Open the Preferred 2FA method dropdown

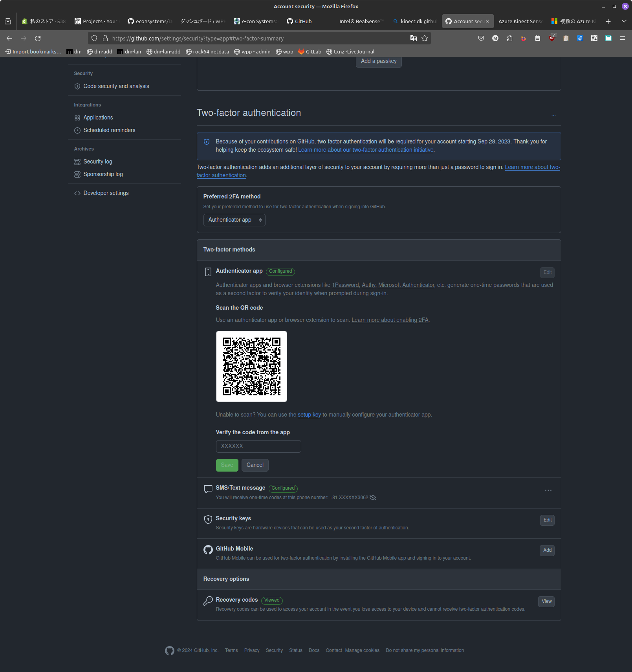(x=234, y=220)
